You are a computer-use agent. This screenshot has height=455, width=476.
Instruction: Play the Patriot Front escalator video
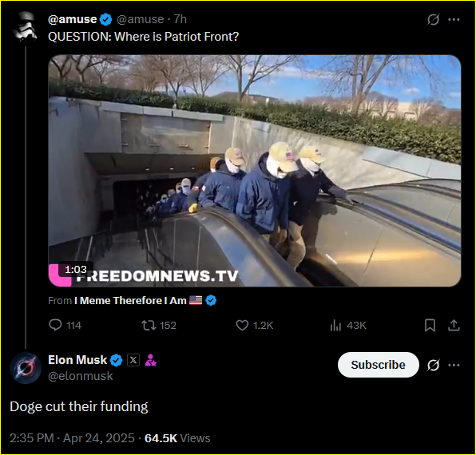point(255,171)
